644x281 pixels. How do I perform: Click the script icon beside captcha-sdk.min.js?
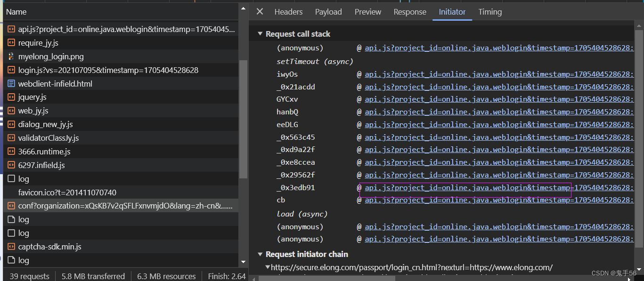coord(11,247)
